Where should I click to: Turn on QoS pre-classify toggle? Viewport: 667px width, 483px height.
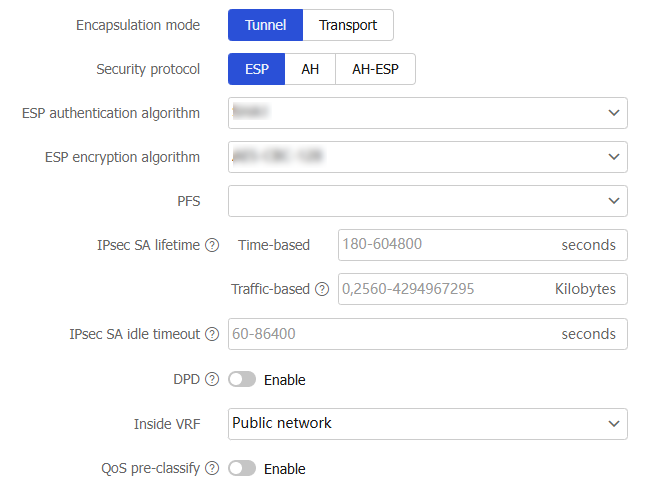242,468
